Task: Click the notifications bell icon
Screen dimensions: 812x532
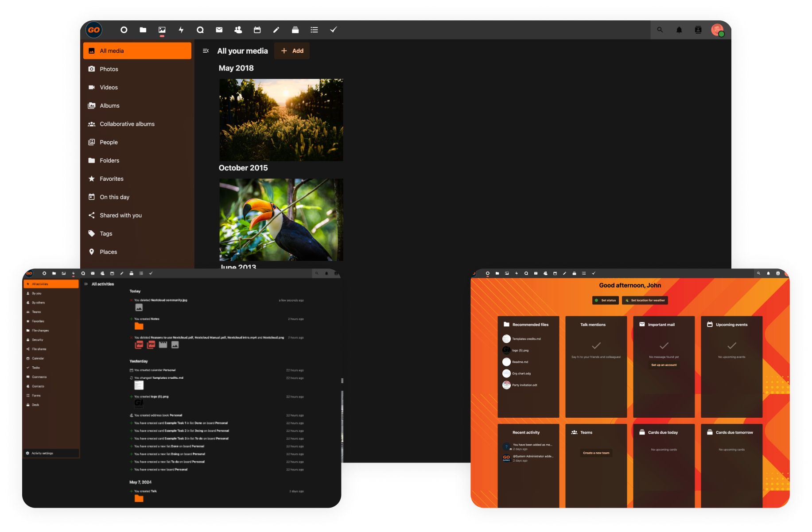Action: coord(679,30)
